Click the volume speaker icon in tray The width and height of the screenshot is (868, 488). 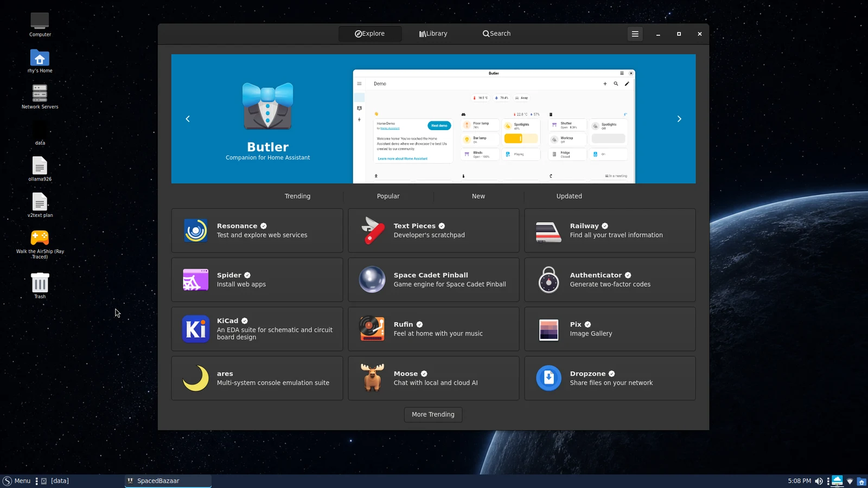[x=819, y=481]
